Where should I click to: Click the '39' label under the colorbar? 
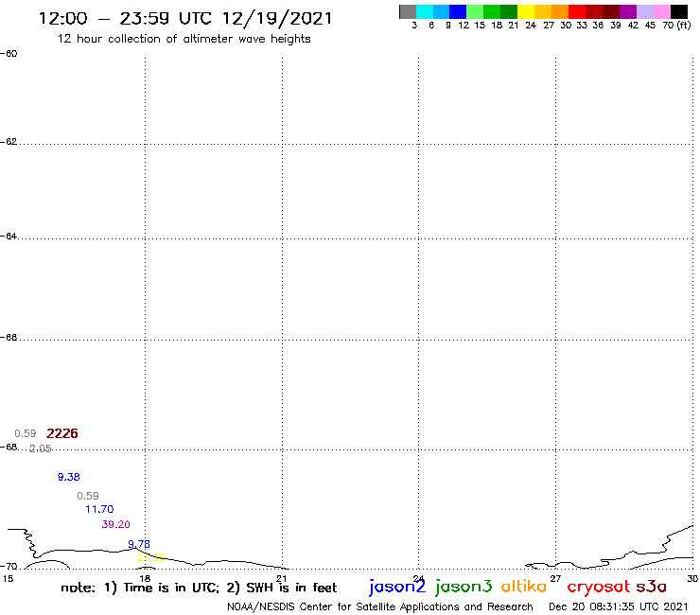616,26
